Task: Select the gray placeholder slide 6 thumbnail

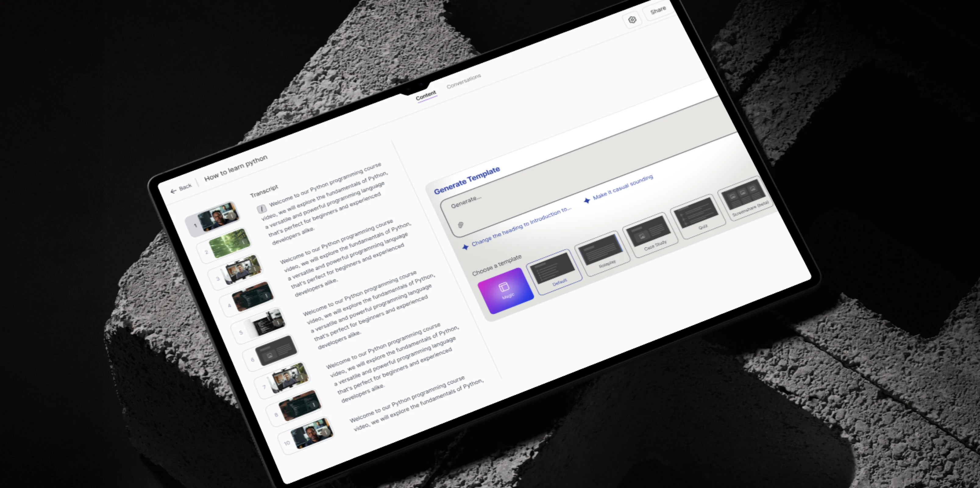Action: pyautogui.click(x=276, y=350)
